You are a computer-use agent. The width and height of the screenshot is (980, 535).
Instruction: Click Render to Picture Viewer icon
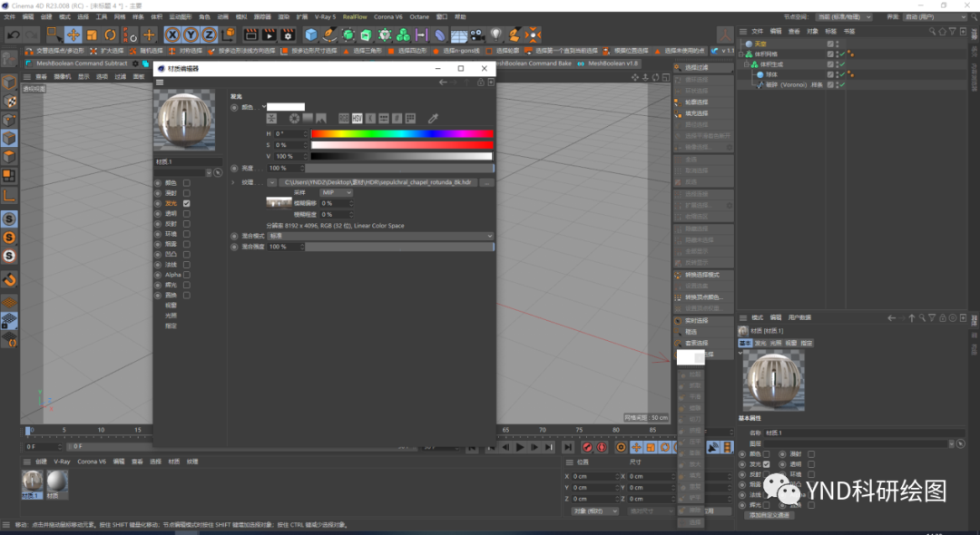pos(269,35)
